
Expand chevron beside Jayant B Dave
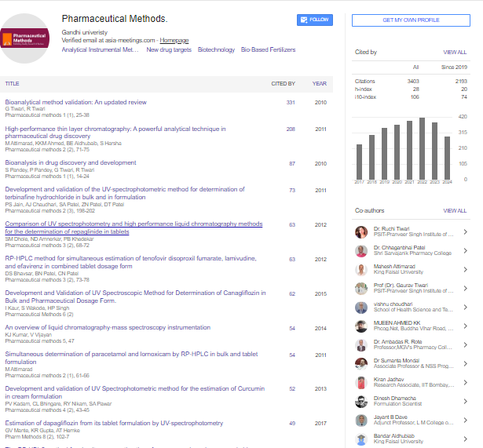tap(465, 420)
